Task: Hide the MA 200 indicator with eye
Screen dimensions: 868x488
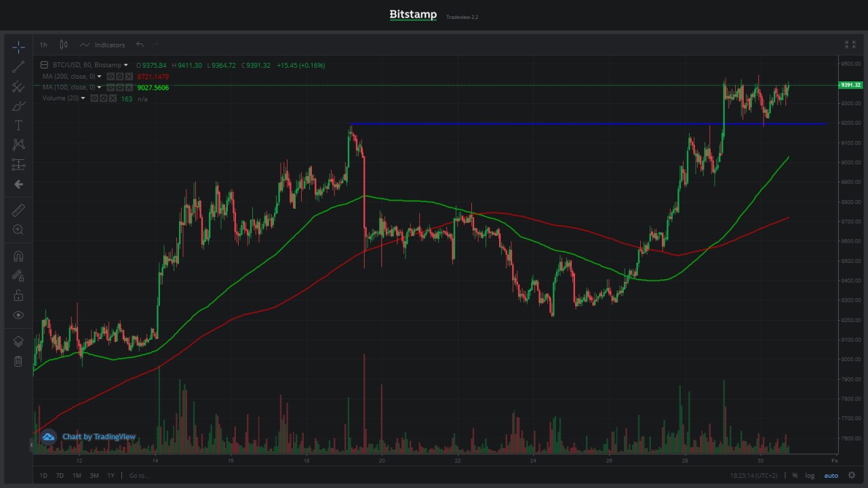Action: 111,77
